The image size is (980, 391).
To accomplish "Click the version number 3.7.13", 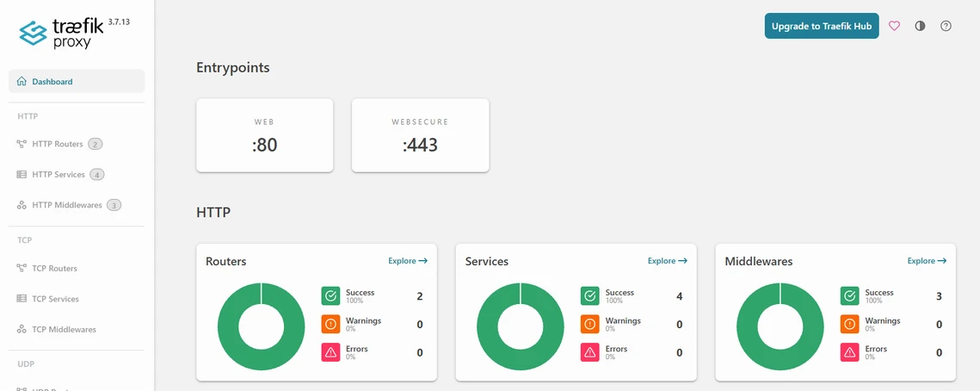I will [x=119, y=22].
